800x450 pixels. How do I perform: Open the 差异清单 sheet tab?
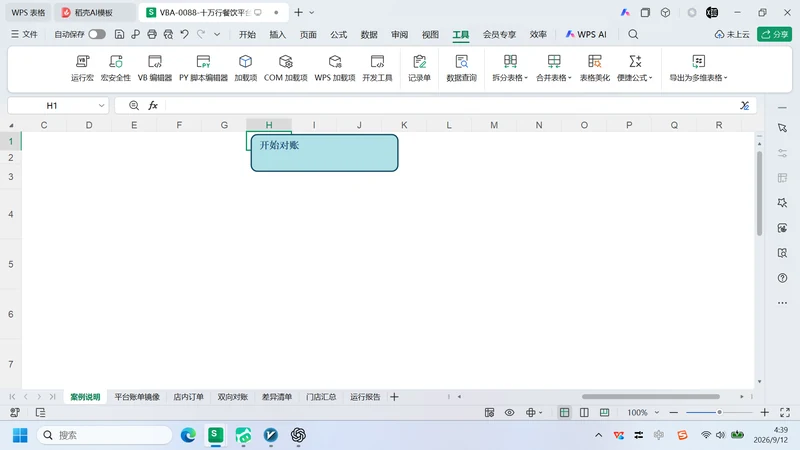(277, 396)
